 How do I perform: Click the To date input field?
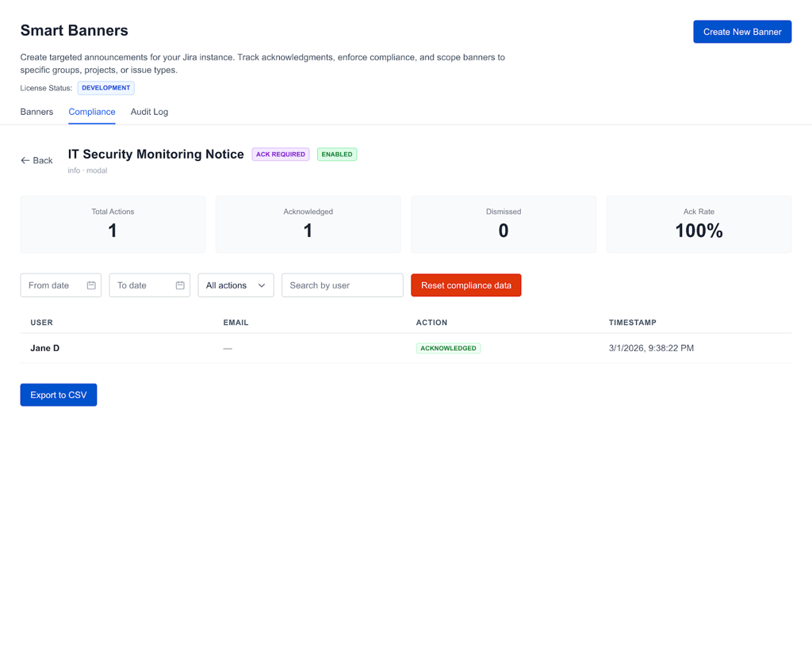pos(150,285)
